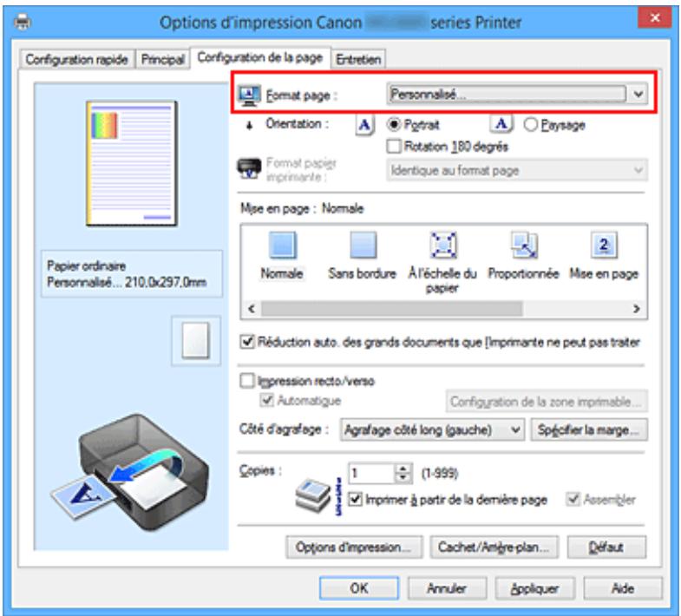Switch to the Principal tab
The image size is (681, 616).
tap(163, 60)
